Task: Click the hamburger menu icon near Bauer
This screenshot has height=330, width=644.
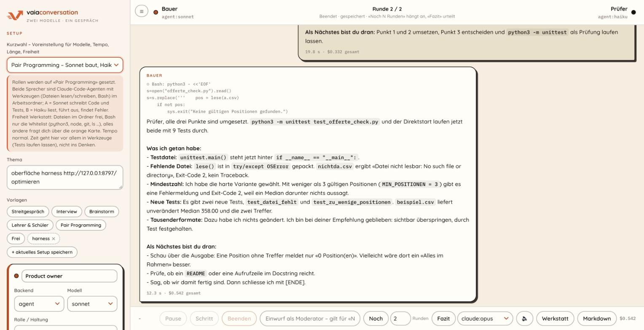Action: (142, 11)
